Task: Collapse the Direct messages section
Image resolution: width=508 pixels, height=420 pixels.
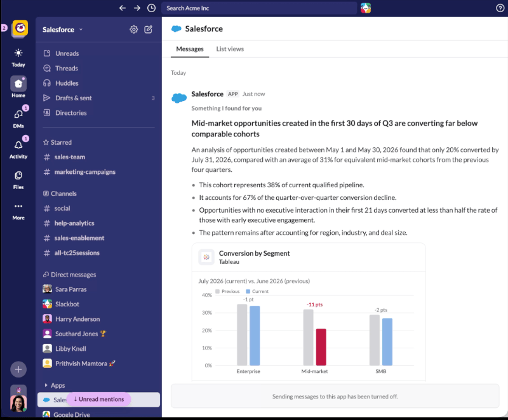Action: 70,274
